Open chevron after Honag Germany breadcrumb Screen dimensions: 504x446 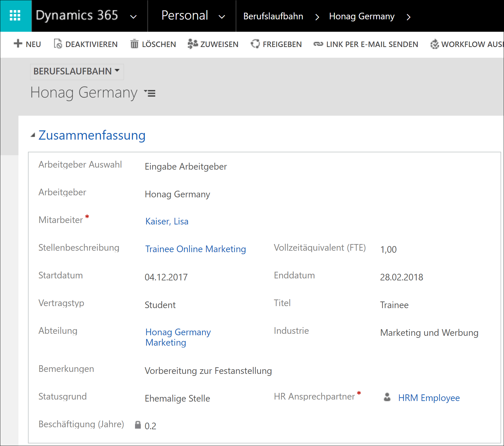[408, 17]
